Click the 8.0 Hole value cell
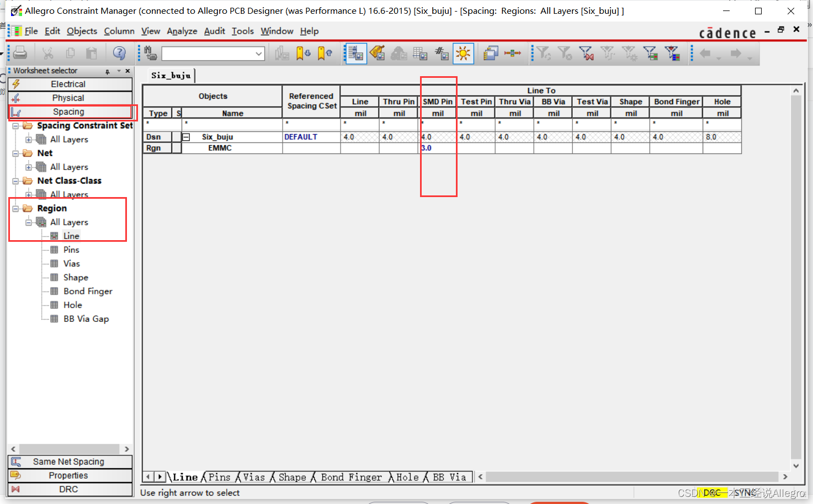813x504 pixels. coord(722,137)
